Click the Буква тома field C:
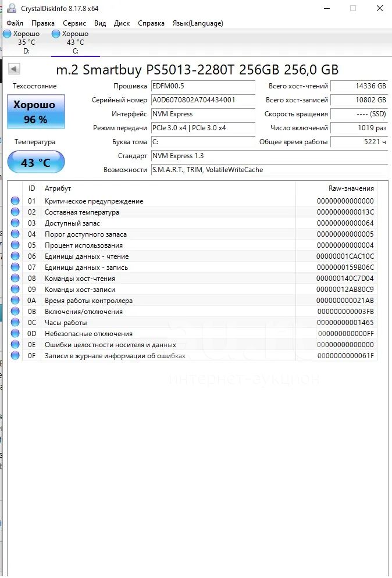This screenshot has height=578, width=392. click(x=203, y=142)
